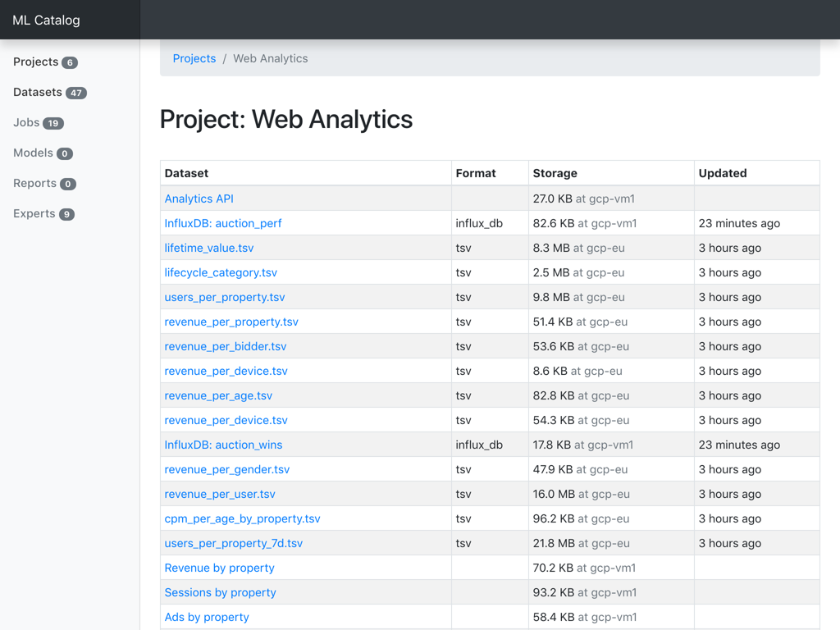Click the tsv format cell for revenue_per_gender.tsv
Image resolution: width=840 pixels, height=630 pixels.
[x=491, y=470]
